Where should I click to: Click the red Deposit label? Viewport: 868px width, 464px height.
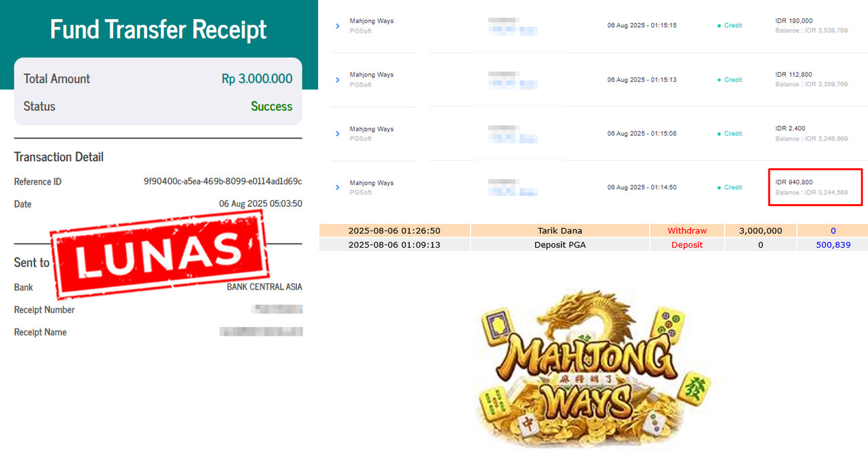point(687,245)
